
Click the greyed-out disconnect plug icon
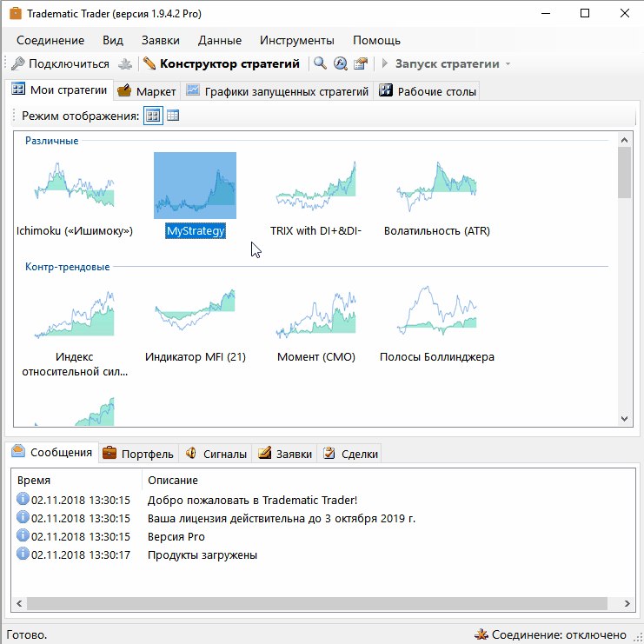tap(125, 64)
